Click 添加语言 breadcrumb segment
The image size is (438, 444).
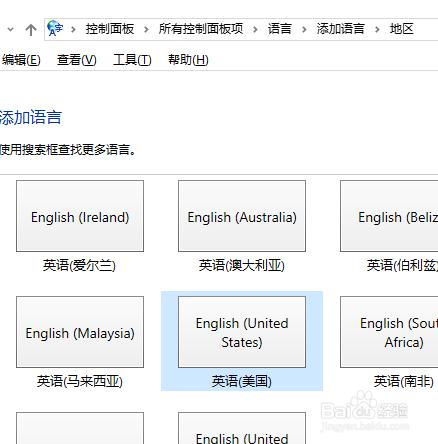340,29
